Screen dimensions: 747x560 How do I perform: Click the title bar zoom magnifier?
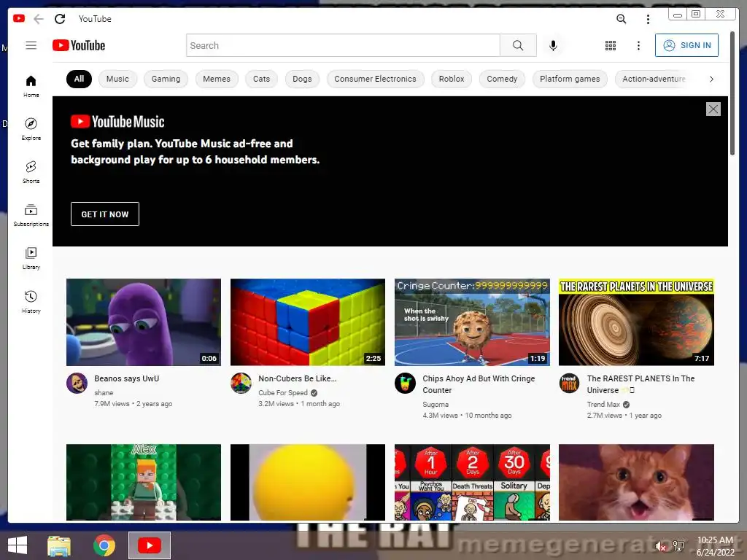(622, 18)
